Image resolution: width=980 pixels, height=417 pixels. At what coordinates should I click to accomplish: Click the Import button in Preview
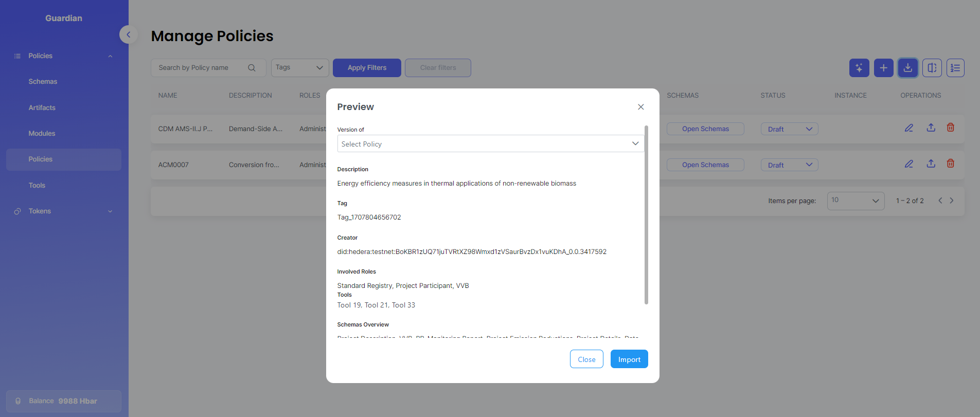click(629, 359)
